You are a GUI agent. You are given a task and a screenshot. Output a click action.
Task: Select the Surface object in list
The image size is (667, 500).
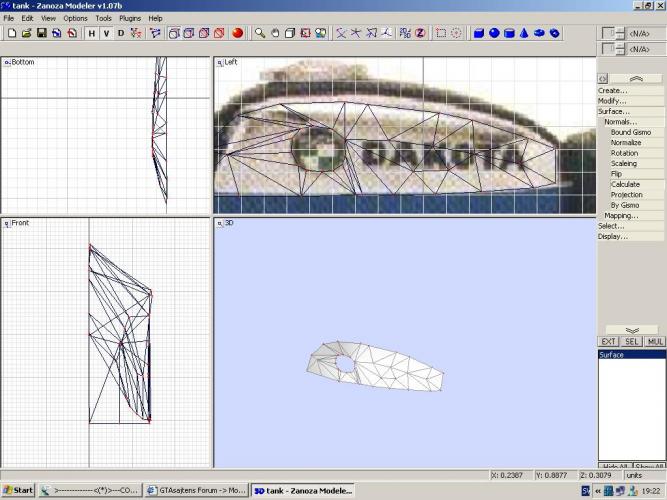point(612,355)
